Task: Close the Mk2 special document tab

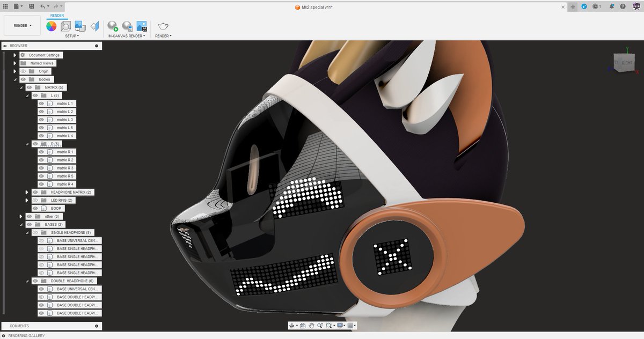Action: click(563, 6)
